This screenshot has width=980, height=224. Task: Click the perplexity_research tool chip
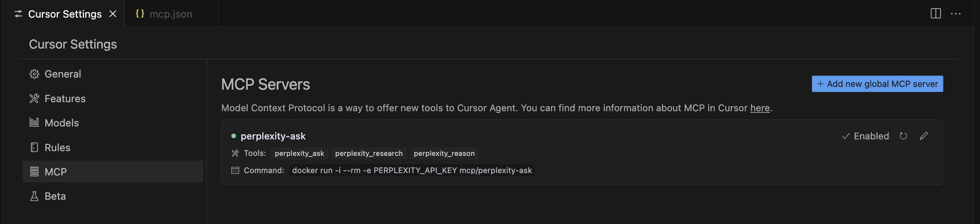pos(369,154)
